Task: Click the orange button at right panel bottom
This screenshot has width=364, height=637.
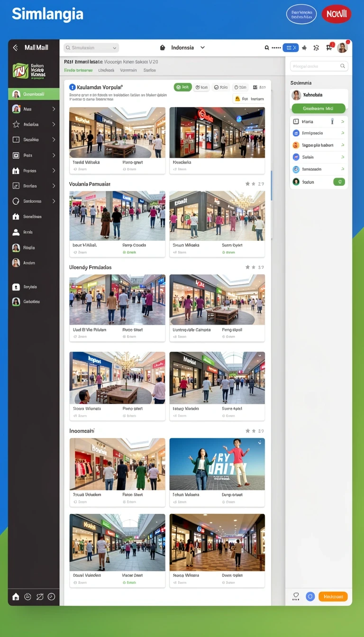Action: (333, 597)
